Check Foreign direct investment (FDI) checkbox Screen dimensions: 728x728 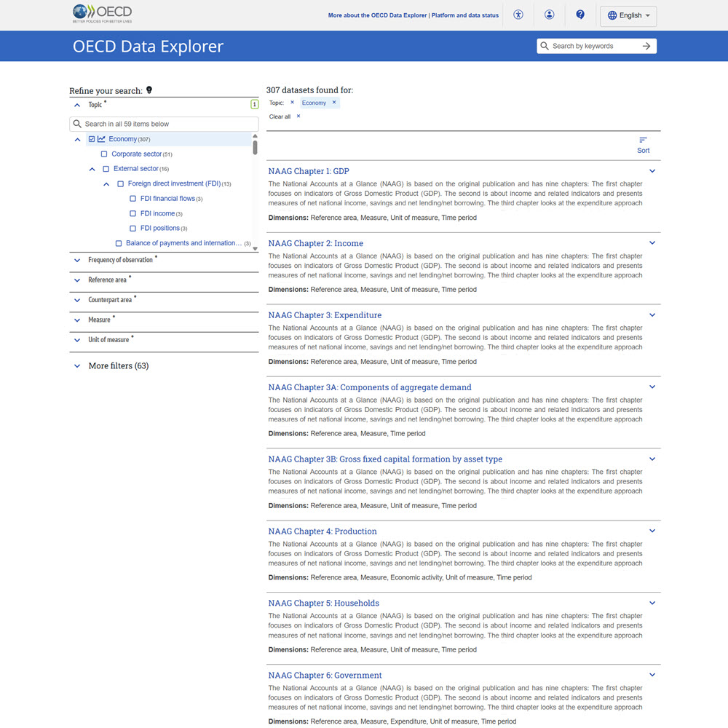120,184
